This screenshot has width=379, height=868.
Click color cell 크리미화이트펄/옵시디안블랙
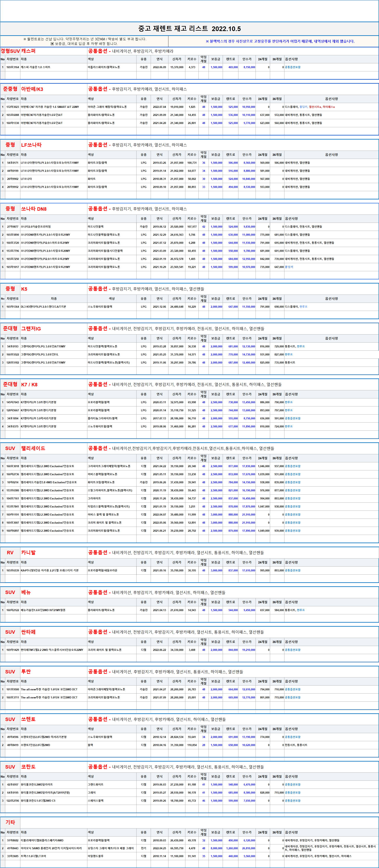[x=105, y=251]
